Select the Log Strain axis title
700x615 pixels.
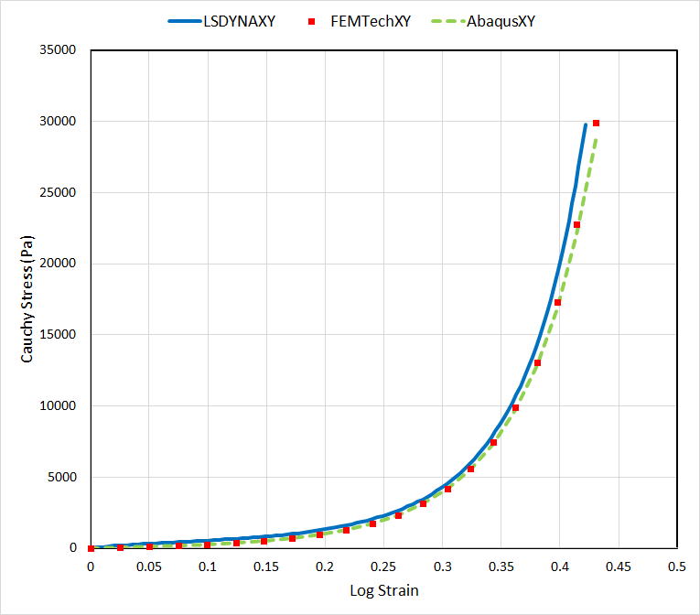383,590
